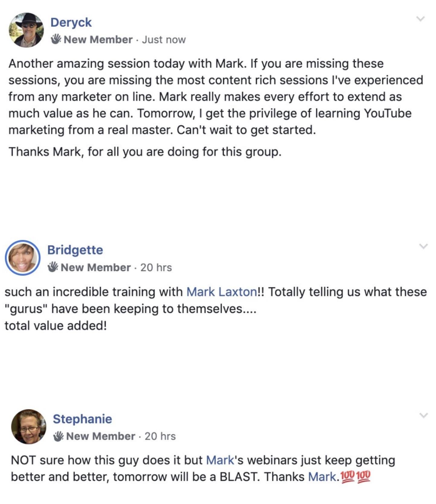Image resolution: width=436 pixels, height=504 pixels.
Task: Expand the options chevron on Bridgette's post
Action: pyautogui.click(x=424, y=246)
